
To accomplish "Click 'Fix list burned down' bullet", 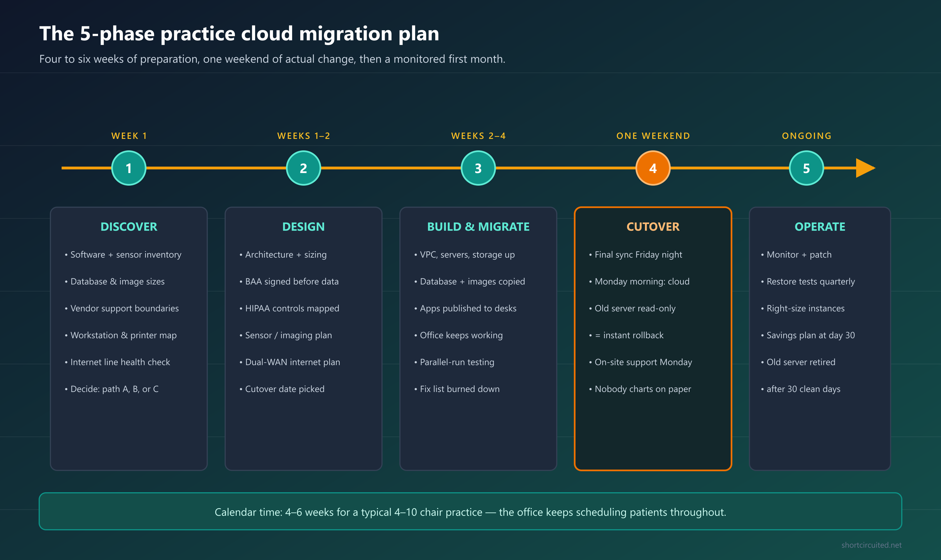I will tap(457, 389).
